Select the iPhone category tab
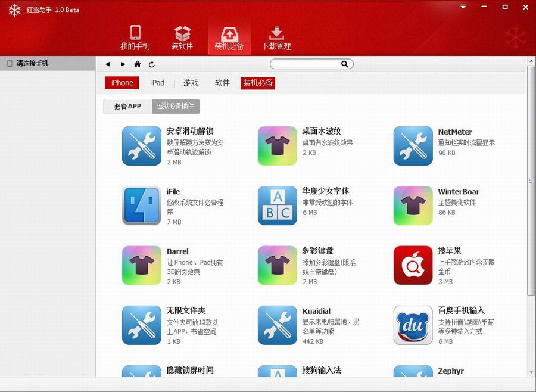536x392 pixels. coord(121,83)
